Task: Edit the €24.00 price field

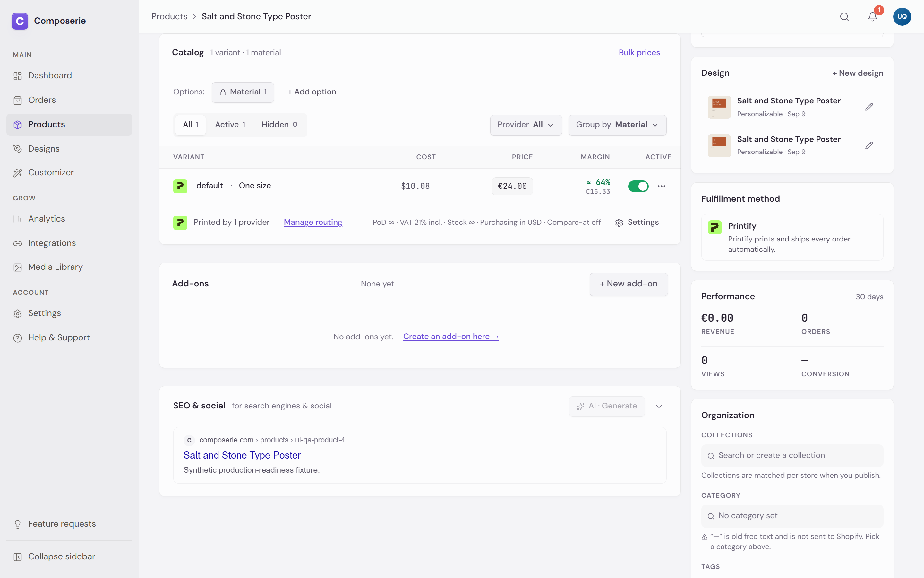Action: (x=512, y=186)
